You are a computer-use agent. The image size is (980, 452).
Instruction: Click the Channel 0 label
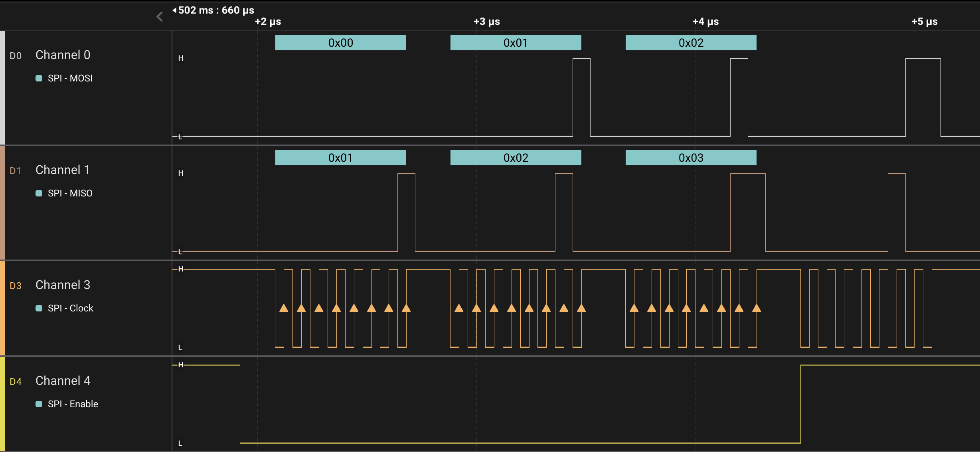pyautogui.click(x=63, y=55)
